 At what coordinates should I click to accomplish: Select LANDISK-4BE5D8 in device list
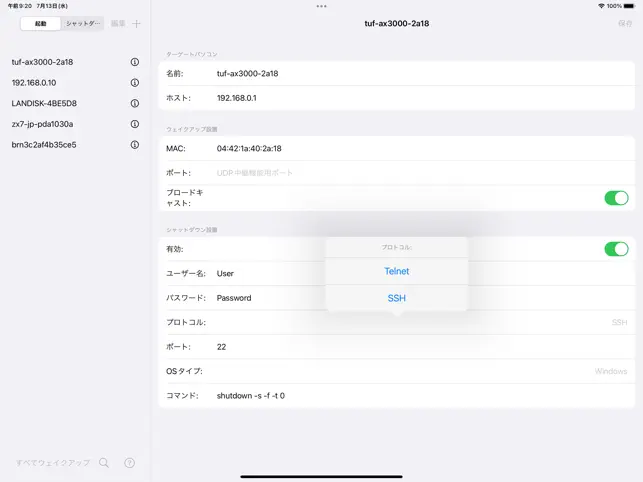point(44,103)
